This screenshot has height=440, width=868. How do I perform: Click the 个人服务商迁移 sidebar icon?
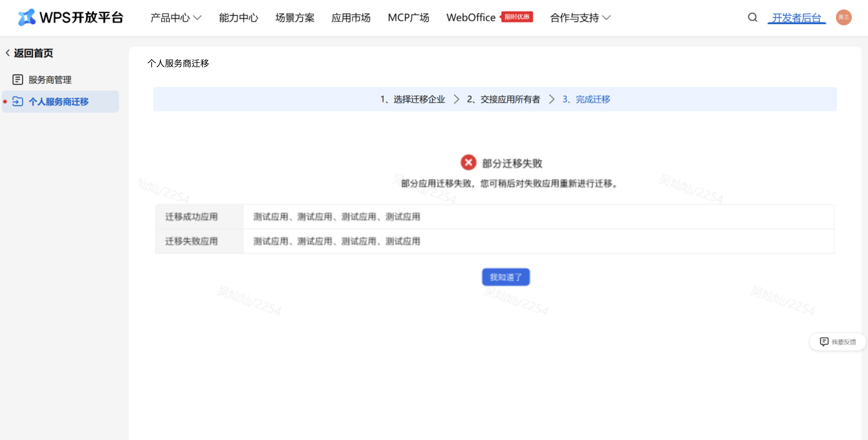tap(18, 101)
